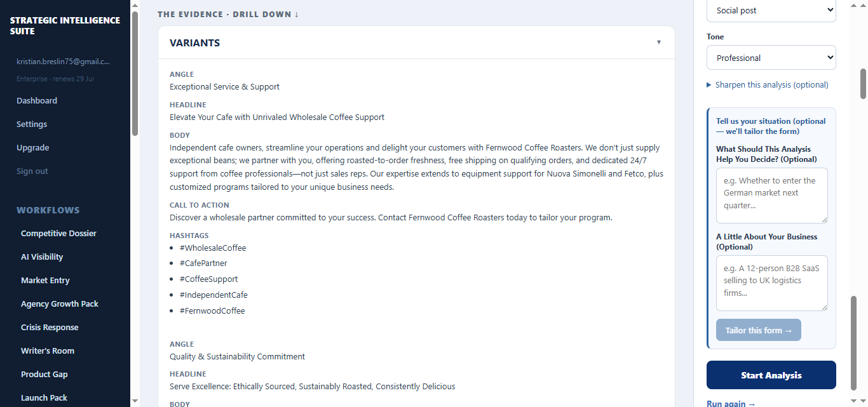868x407 pixels.
Task: Select the Upgrade sidebar item
Action: click(33, 147)
